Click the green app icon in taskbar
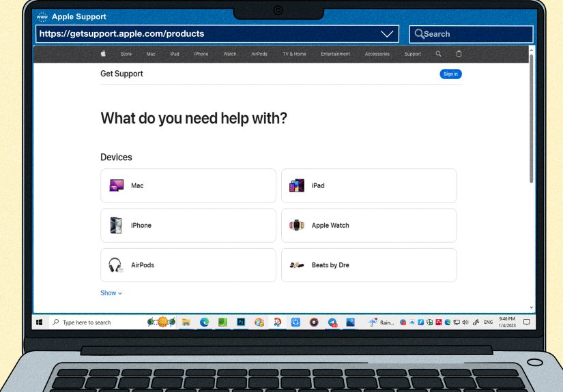 tap(222, 322)
